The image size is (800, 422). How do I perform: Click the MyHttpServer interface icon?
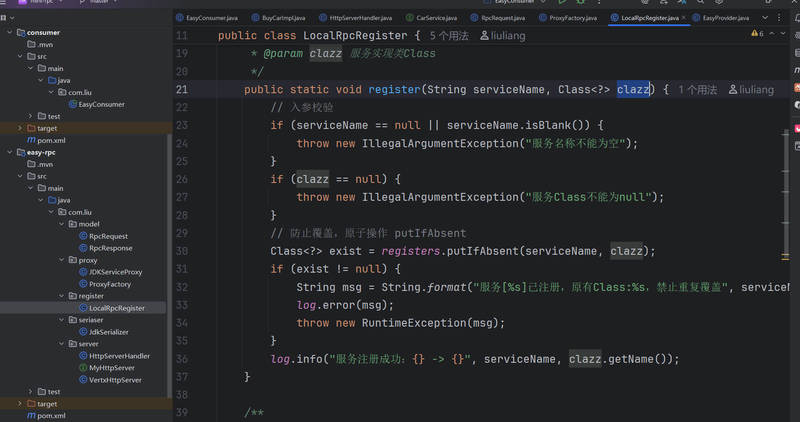point(83,367)
